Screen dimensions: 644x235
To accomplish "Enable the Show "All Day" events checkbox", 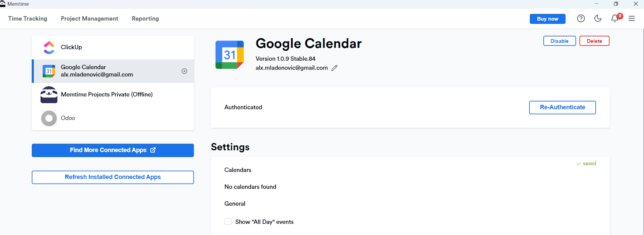I will click(228, 221).
